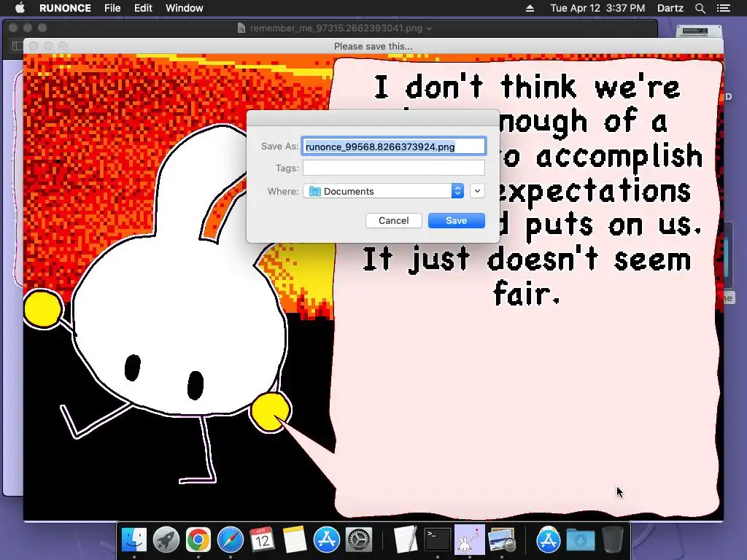747x560 pixels.
Task: Click the RUNONCE bunny icon in dock
Action: 469,540
